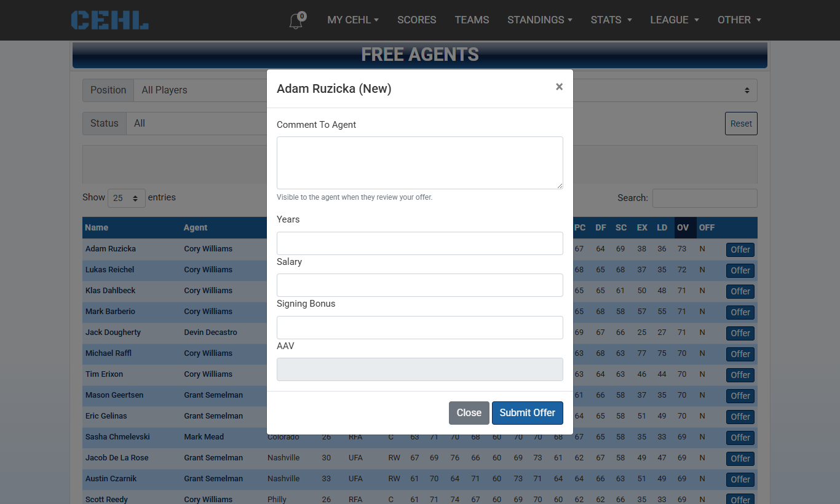This screenshot has width=840, height=504.
Task: Expand the LEAGUE menu
Action: pyautogui.click(x=675, y=20)
